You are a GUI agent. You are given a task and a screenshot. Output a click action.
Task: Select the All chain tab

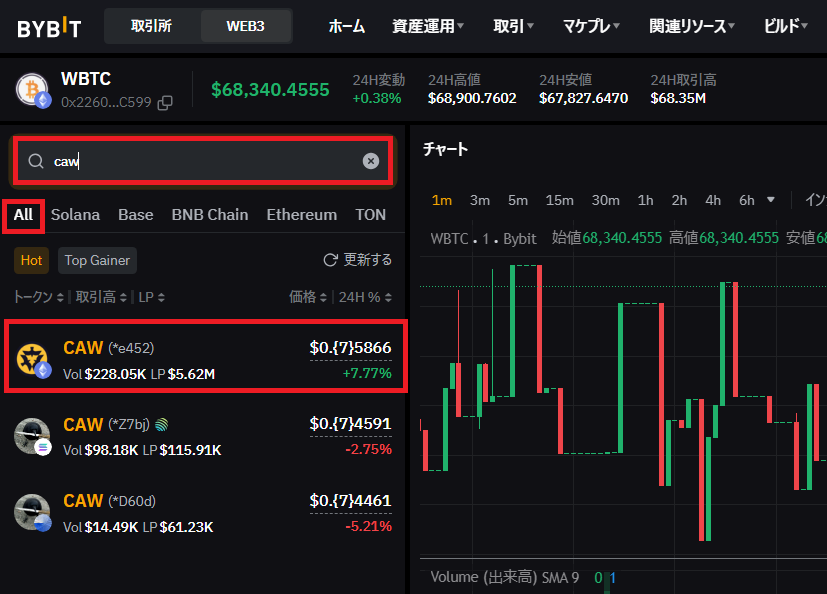pyautogui.click(x=23, y=215)
